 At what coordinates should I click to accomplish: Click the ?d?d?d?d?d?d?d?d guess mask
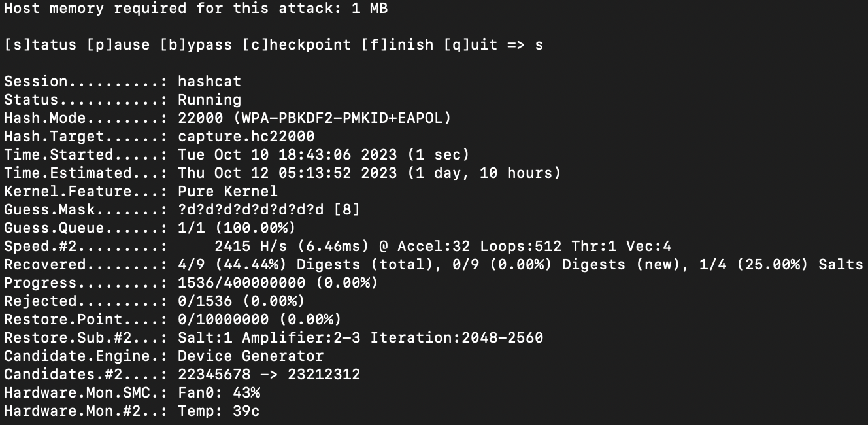coord(250,210)
